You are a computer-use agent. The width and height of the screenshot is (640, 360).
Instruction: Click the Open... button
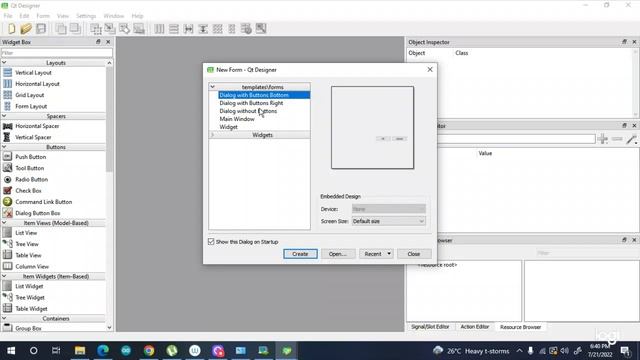coord(338,254)
